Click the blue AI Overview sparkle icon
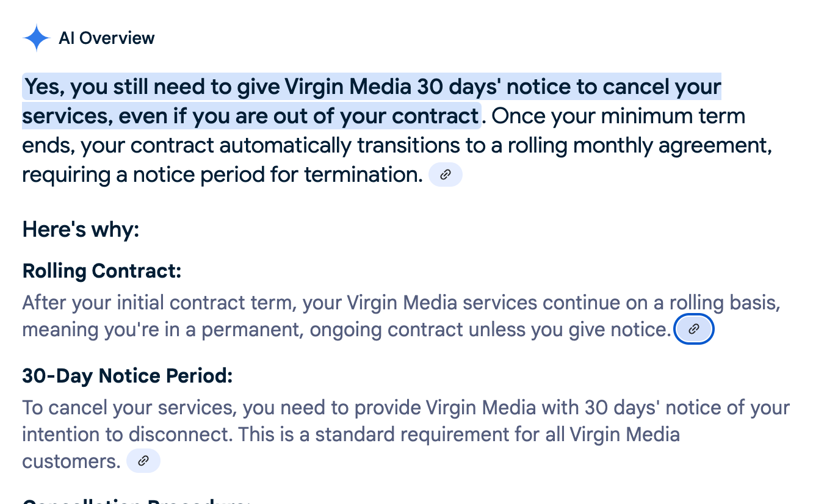This screenshot has width=813, height=504. click(x=37, y=38)
